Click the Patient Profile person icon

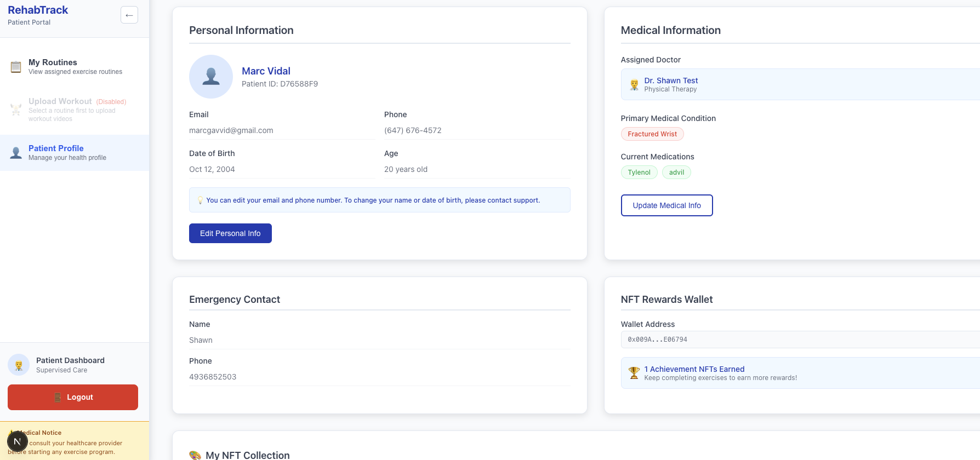click(x=16, y=153)
